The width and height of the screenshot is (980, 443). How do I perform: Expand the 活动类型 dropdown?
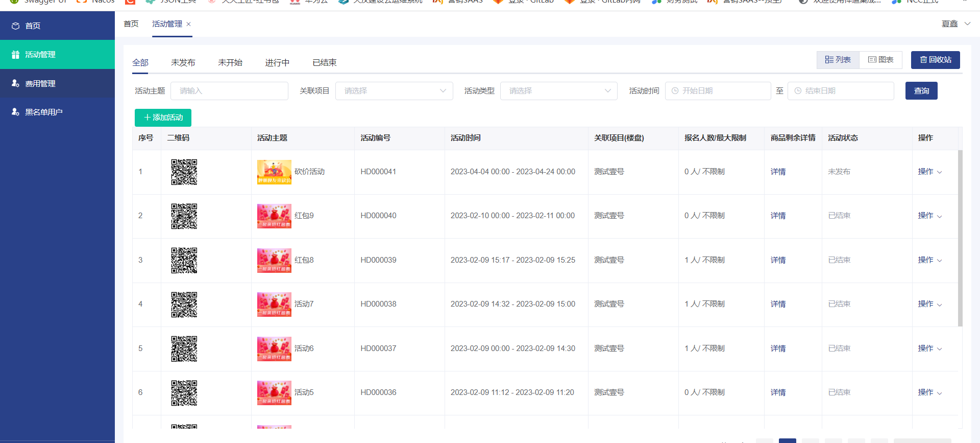pos(559,91)
